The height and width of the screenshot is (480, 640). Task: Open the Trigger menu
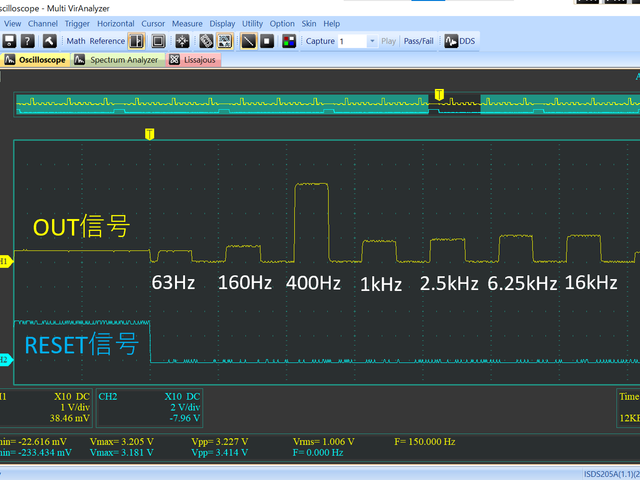(x=77, y=23)
